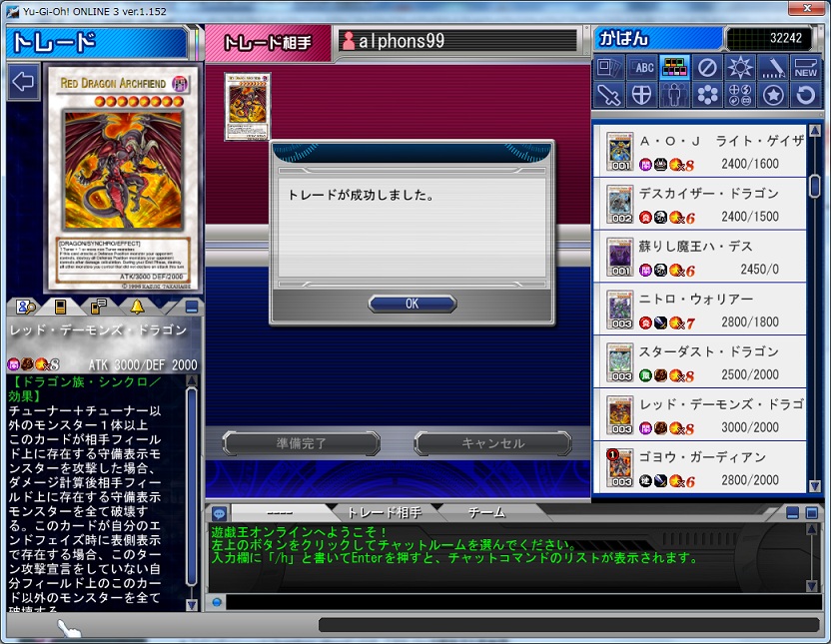Select ゴヨウ・ガーディアン card row
Viewport: 831px width, 644px height.
699,467
